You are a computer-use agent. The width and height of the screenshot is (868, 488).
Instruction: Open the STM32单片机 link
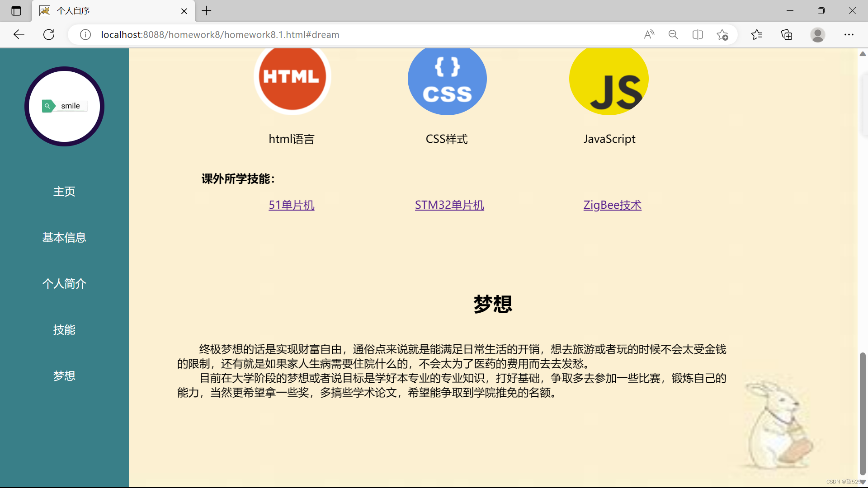449,205
